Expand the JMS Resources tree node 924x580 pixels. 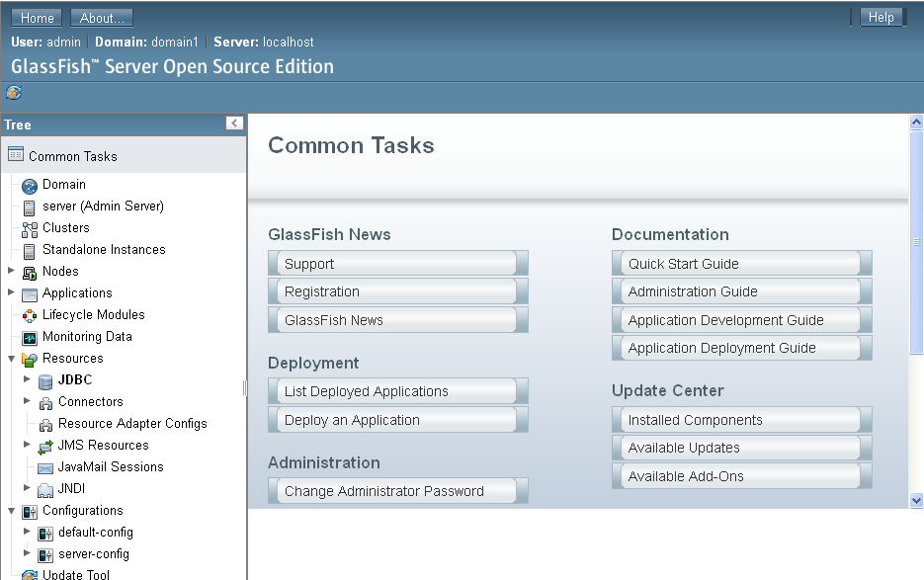tap(27, 444)
